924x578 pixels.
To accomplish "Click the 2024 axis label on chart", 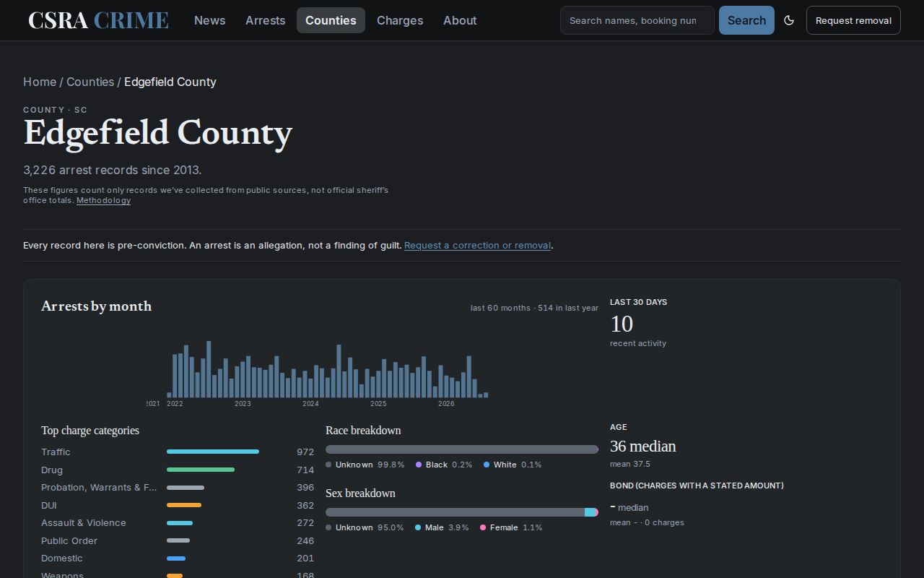I will 310,404.
